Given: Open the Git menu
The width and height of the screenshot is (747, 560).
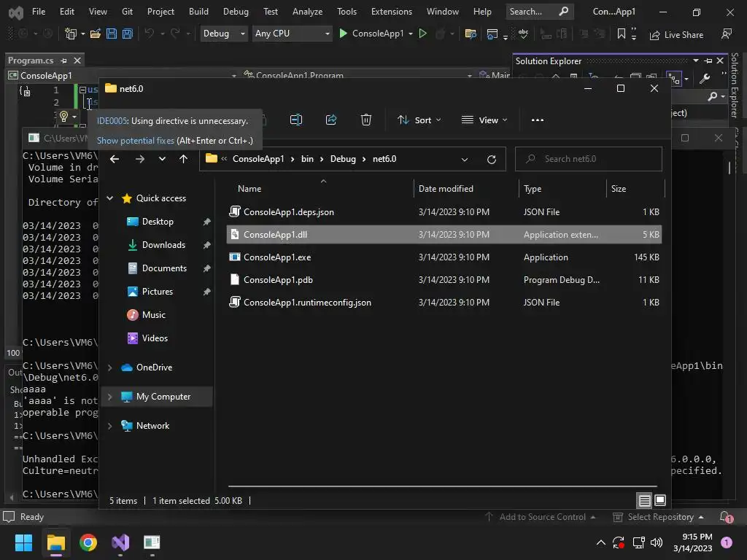Looking at the screenshot, I should (x=127, y=12).
